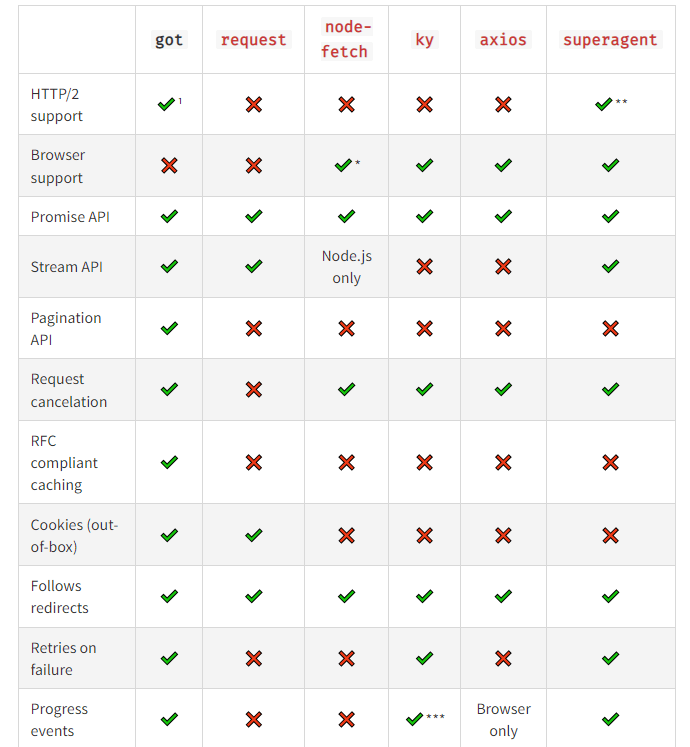Click the red cross for got Browser support
Screen dimensions: 690x747
click(x=169, y=166)
